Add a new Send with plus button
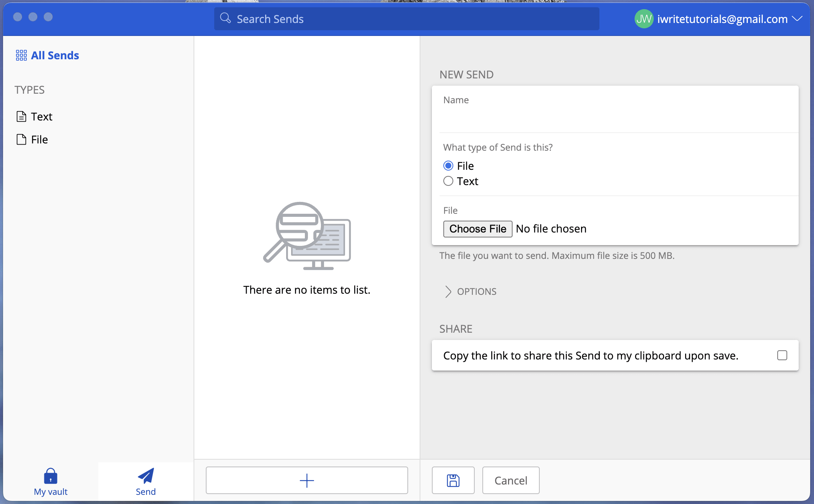This screenshot has width=814, height=504. [x=306, y=480]
